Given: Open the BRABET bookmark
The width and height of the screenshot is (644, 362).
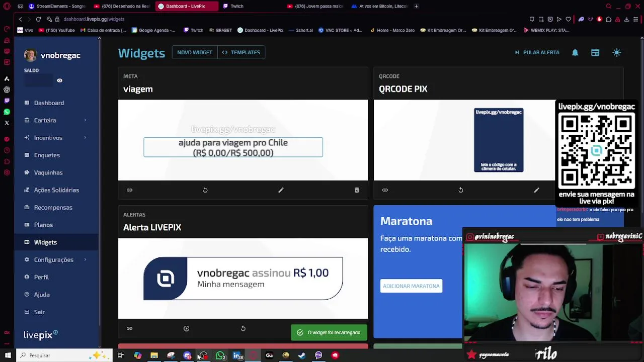Looking at the screenshot, I should [x=220, y=30].
